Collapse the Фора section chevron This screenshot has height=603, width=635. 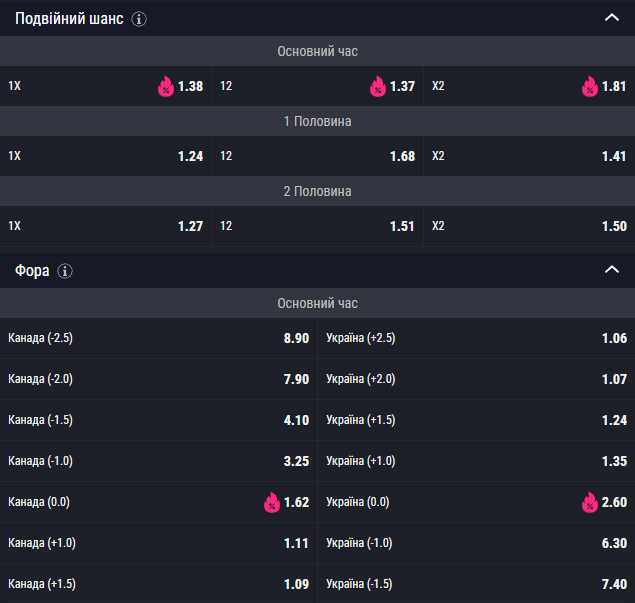[612, 270]
